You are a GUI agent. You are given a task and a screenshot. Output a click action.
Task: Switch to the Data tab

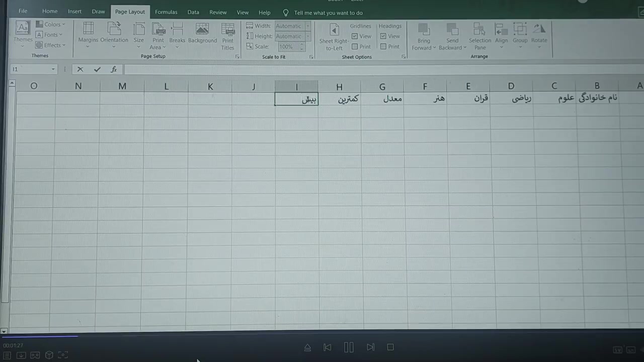(193, 12)
